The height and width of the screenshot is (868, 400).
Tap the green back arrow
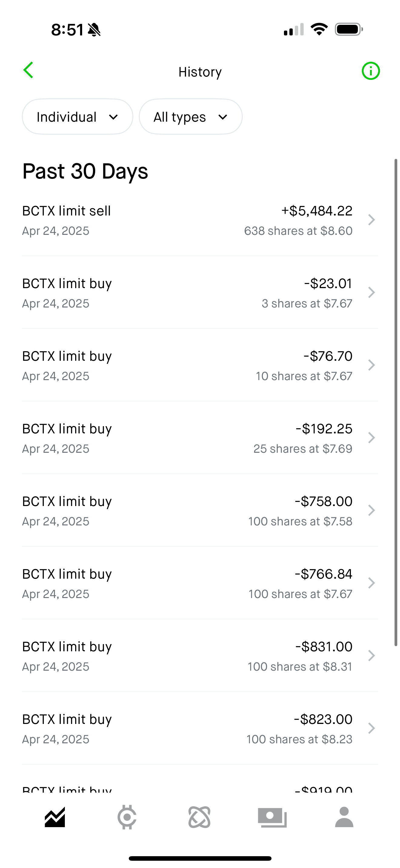28,70
